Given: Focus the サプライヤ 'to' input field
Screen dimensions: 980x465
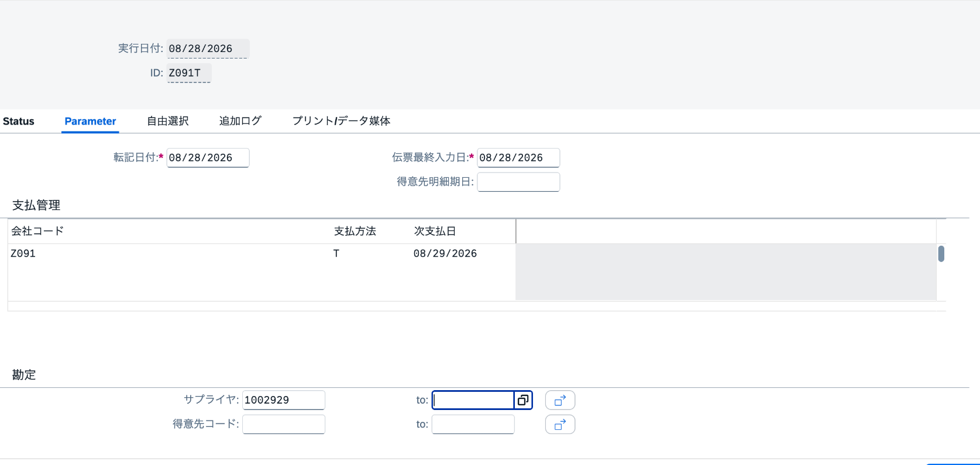Looking at the screenshot, I should point(473,400).
